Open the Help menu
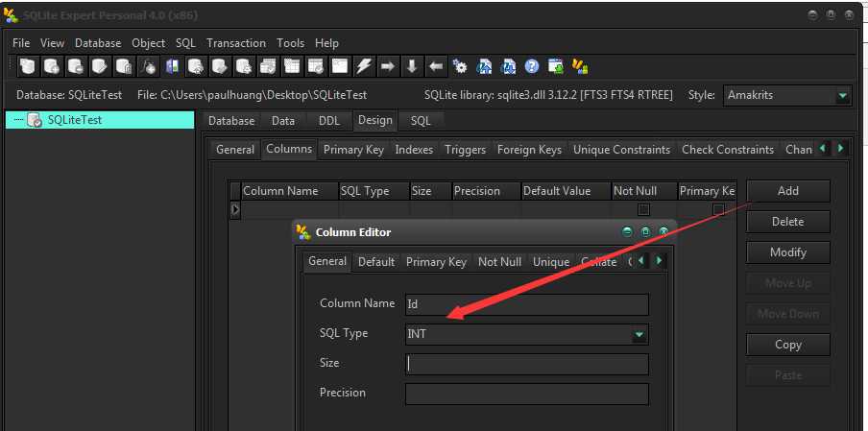This screenshot has width=868, height=431. point(326,43)
